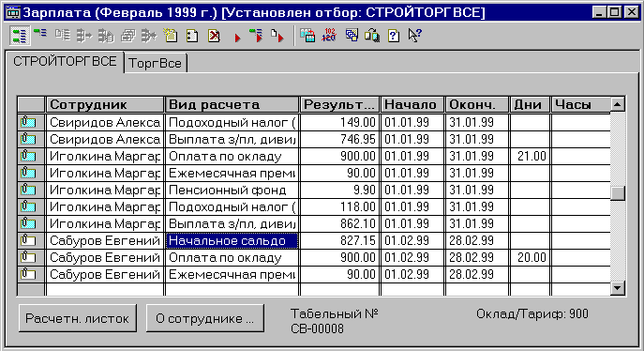Click the application icon in the title bar

[x=13, y=13]
